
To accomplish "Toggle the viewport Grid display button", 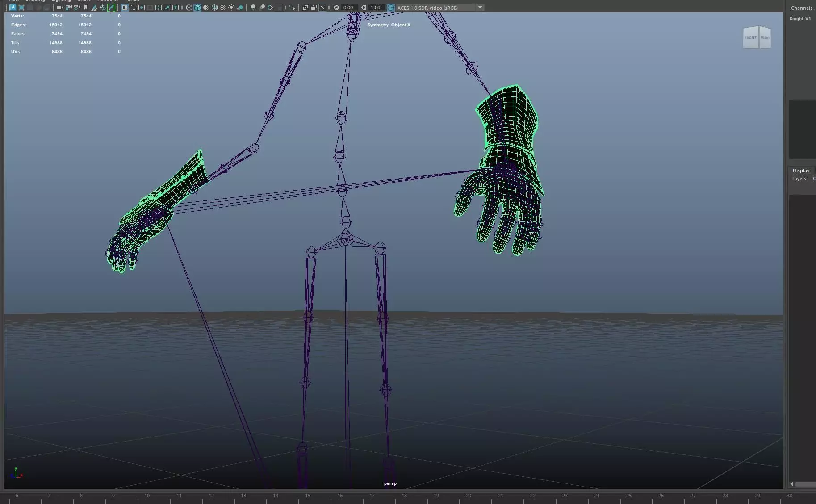I will [125, 8].
